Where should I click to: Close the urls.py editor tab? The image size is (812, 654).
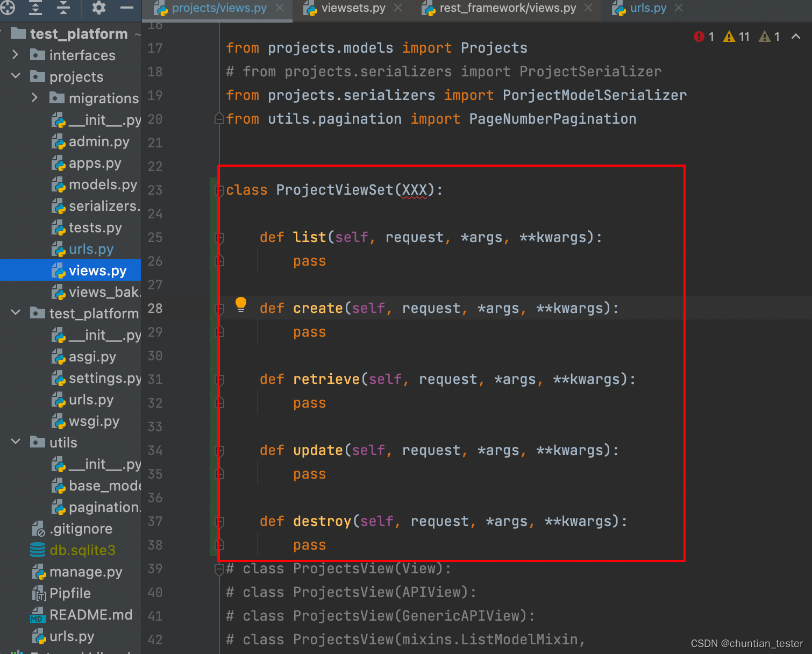679,8
